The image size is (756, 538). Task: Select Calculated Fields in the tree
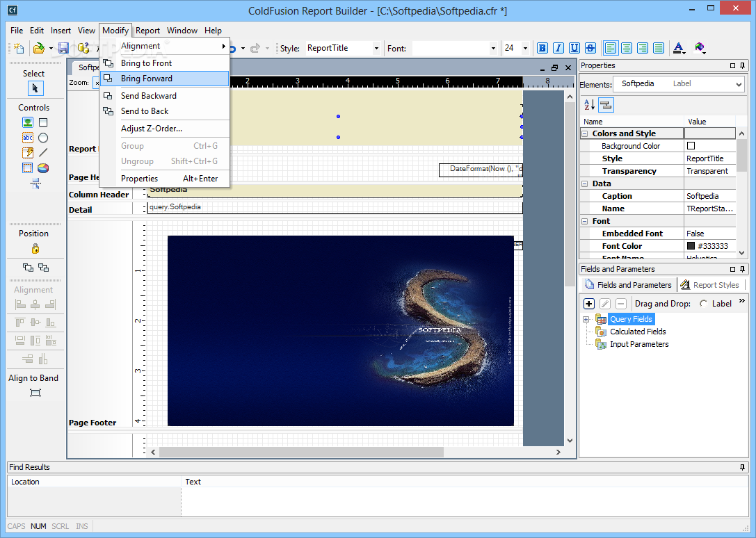(x=638, y=332)
